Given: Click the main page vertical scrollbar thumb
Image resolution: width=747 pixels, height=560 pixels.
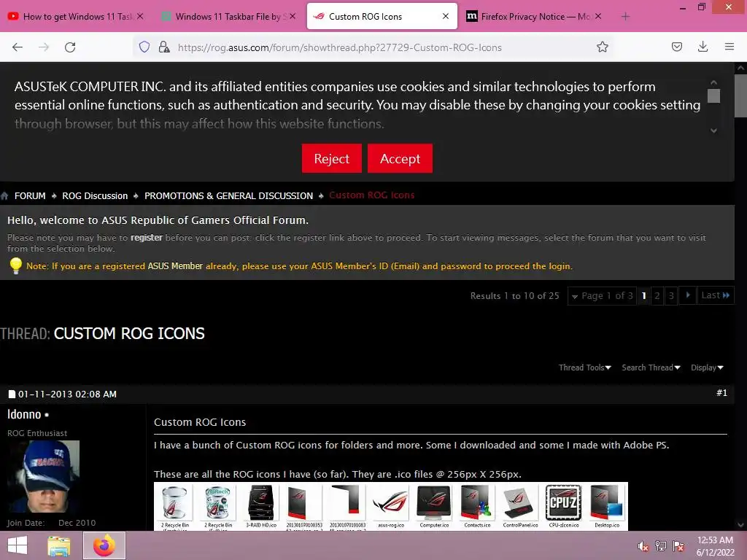Looking at the screenshot, I should [741, 96].
